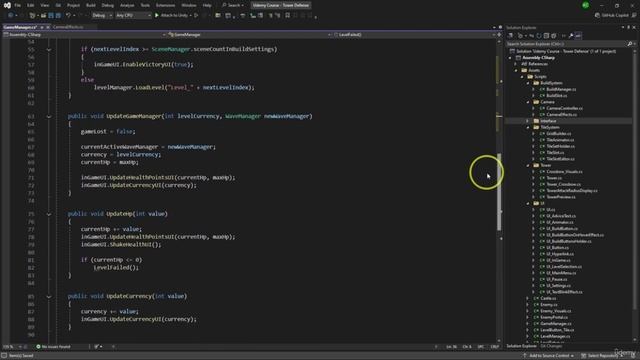The image size is (640, 360).
Task: Open the File menu
Action: point(18,5)
